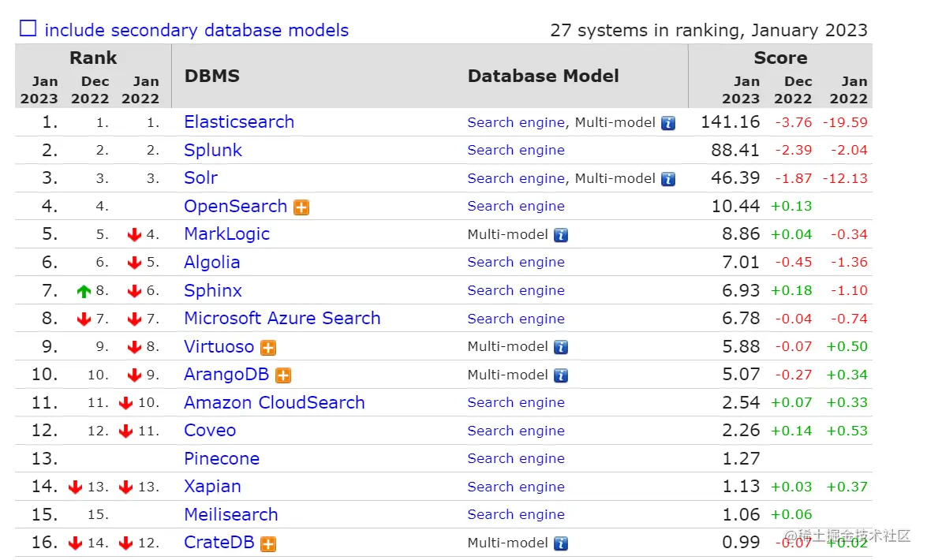Click the red down arrow before 4. in the MarkLogic row
Image resolution: width=927 pixels, height=560 pixels.
(134, 235)
